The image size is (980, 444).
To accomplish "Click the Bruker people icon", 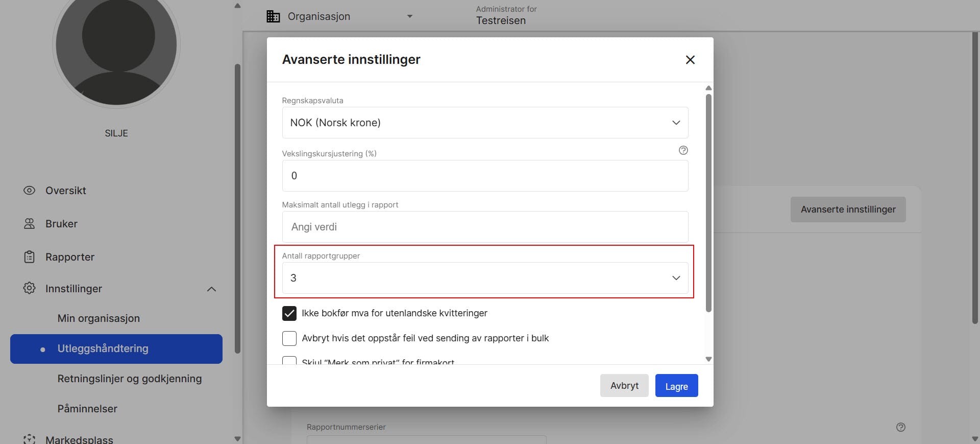I will [29, 224].
